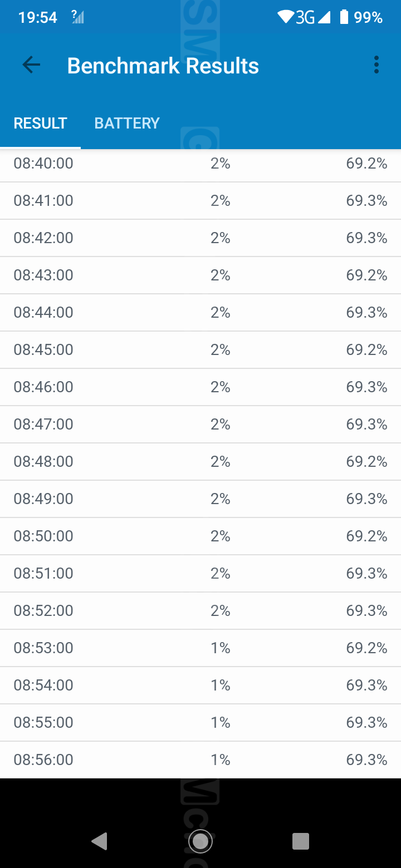This screenshot has height=868, width=401.
Task: Tap the Wi-Fi status bar icon
Action: [x=286, y=17]
